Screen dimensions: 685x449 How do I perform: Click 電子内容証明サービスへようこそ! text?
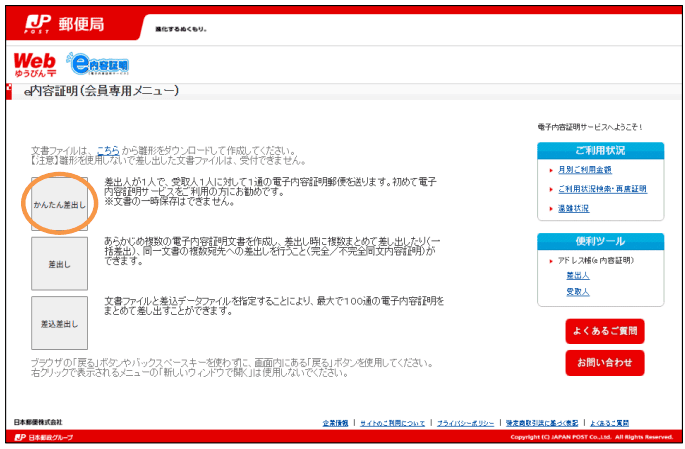click(x=590, y=127)
